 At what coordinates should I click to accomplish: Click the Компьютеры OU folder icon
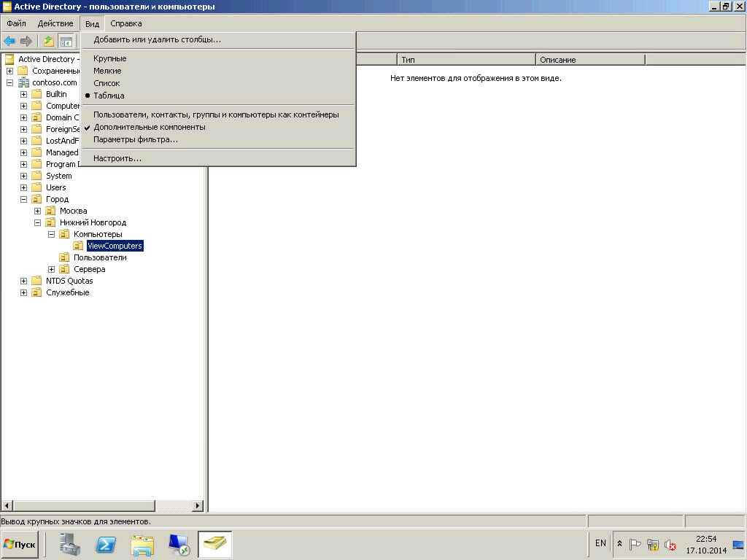tap(64, 234)
